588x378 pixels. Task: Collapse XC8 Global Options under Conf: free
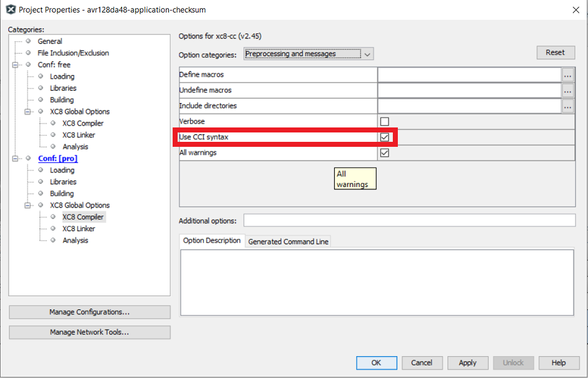click(x=28, y=112)
